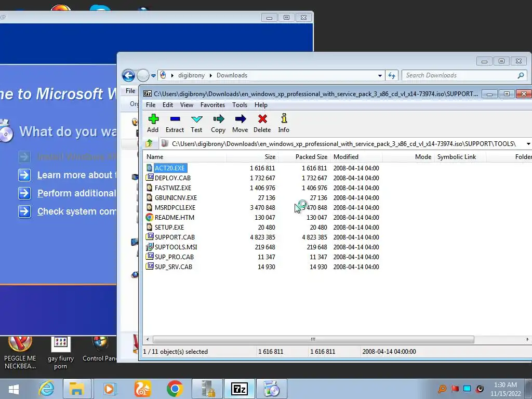Open Windows Media Player from the taskbar
Screen dimensions: 532x399
click(x=109, y=389)
